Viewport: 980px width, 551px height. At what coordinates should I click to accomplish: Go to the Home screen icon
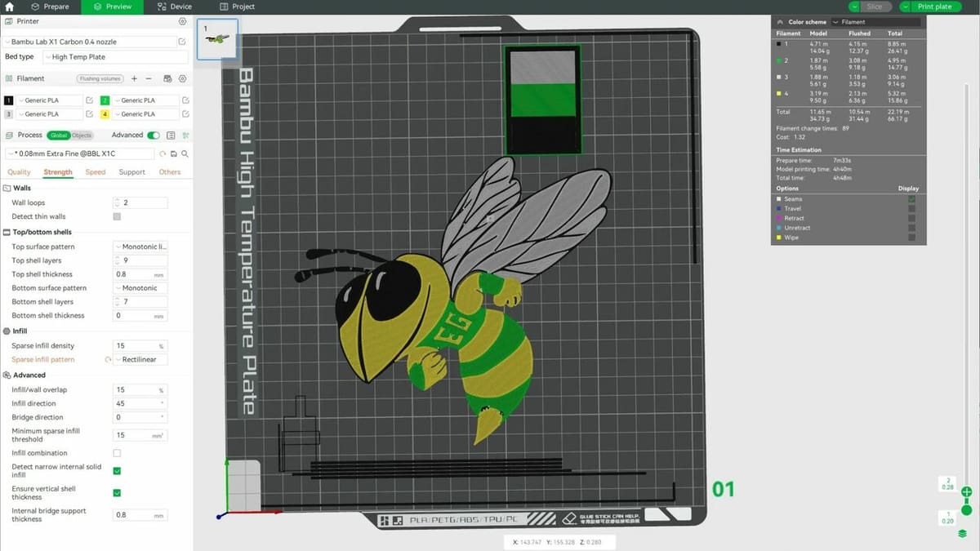[9, 7]
